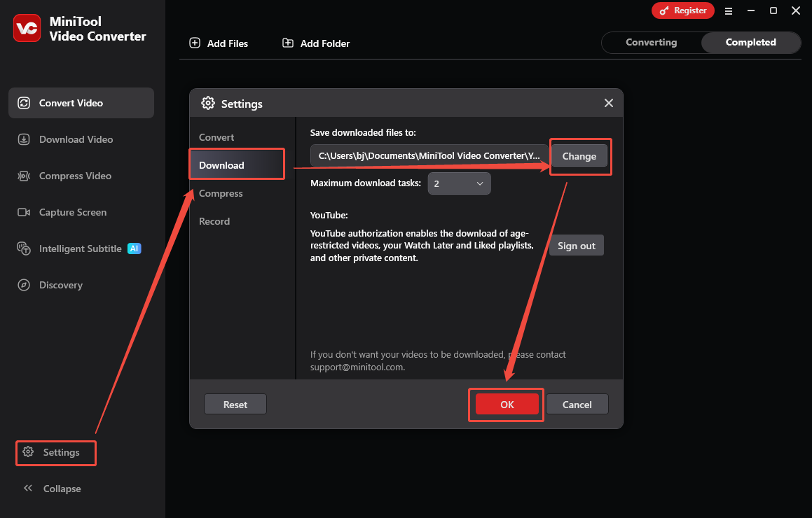Open the Converting tab
Screen dimensions: 812x518
pos(650,42)
